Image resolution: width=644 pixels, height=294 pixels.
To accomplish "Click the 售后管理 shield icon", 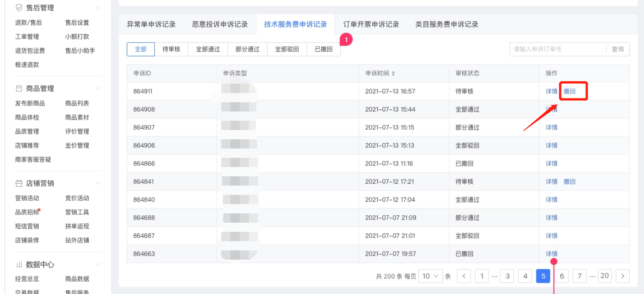I will 19,8.
